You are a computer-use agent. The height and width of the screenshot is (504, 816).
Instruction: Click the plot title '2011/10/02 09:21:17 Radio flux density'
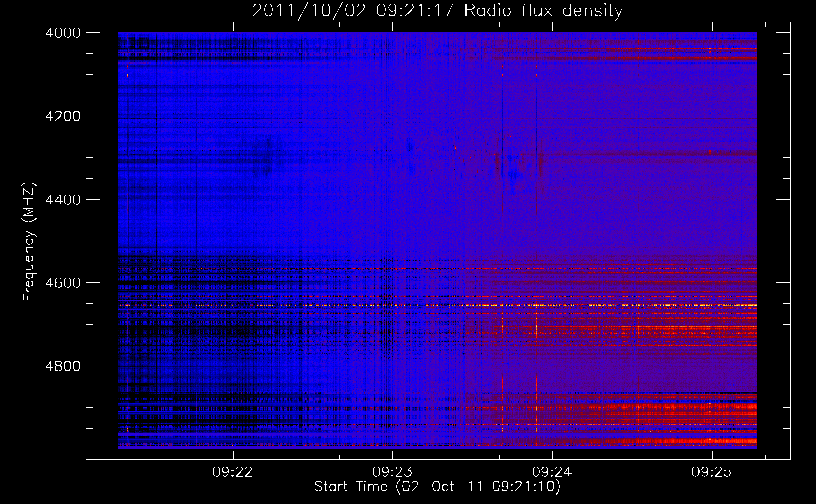pos(438,10)
